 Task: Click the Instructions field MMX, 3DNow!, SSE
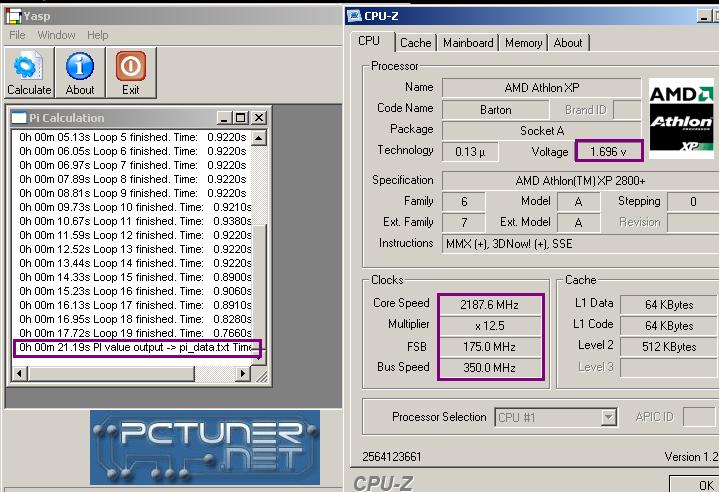click(x=580, y=243)
